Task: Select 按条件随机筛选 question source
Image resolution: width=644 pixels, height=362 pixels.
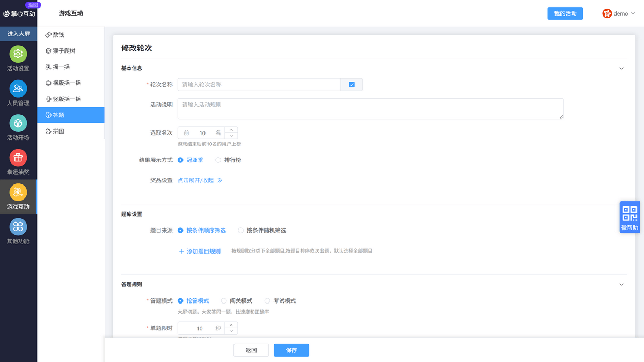Action: click(x=262, y=231)
